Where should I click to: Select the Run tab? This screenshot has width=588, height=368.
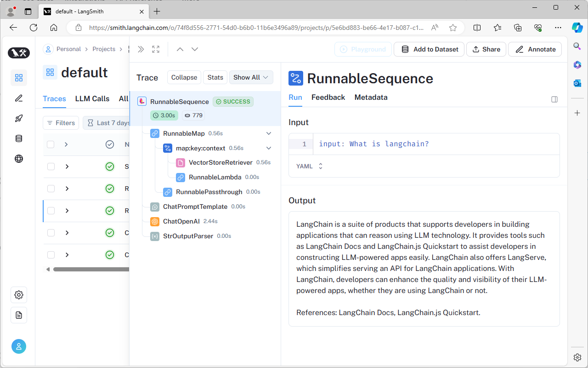295,98
